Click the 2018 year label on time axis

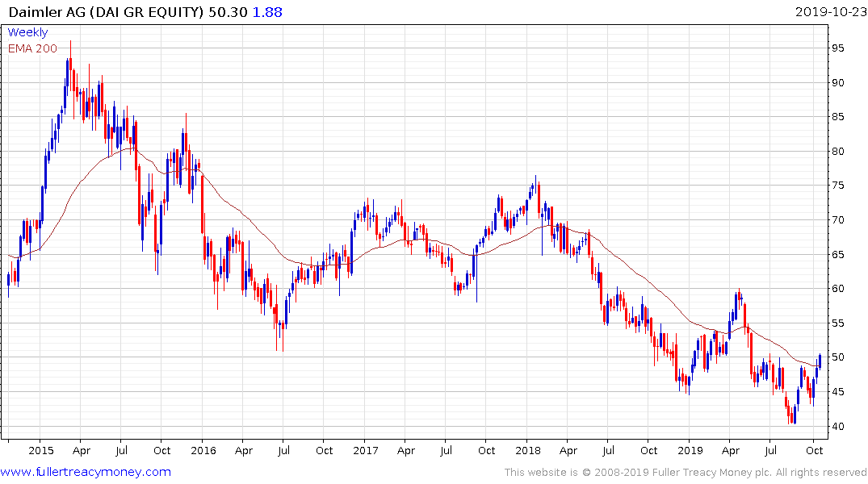(527, 450)
